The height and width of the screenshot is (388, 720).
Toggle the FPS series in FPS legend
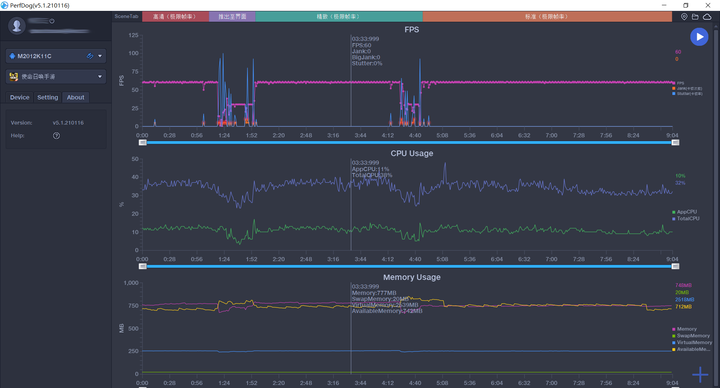pyautogui.click(x=678, y=84)
